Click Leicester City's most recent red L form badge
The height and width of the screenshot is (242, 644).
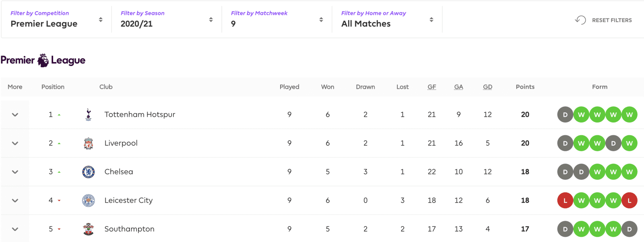[630, 201]
